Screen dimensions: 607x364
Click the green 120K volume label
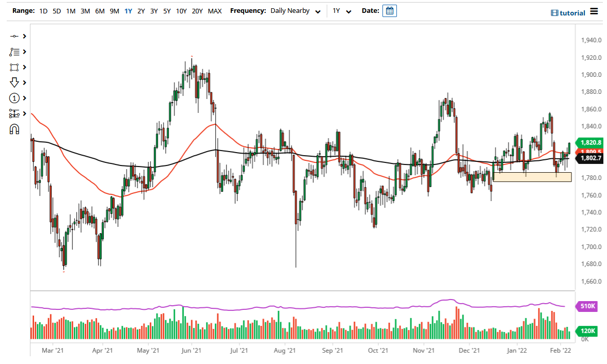(587, 330)
